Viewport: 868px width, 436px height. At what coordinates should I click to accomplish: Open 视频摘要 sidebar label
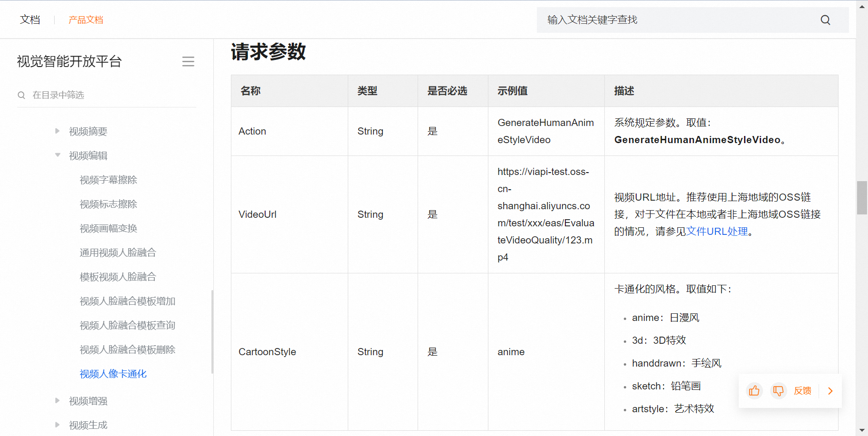88,131
